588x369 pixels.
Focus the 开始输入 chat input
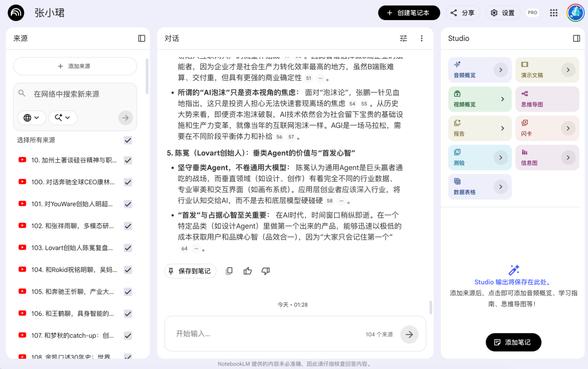coord(262,334)
